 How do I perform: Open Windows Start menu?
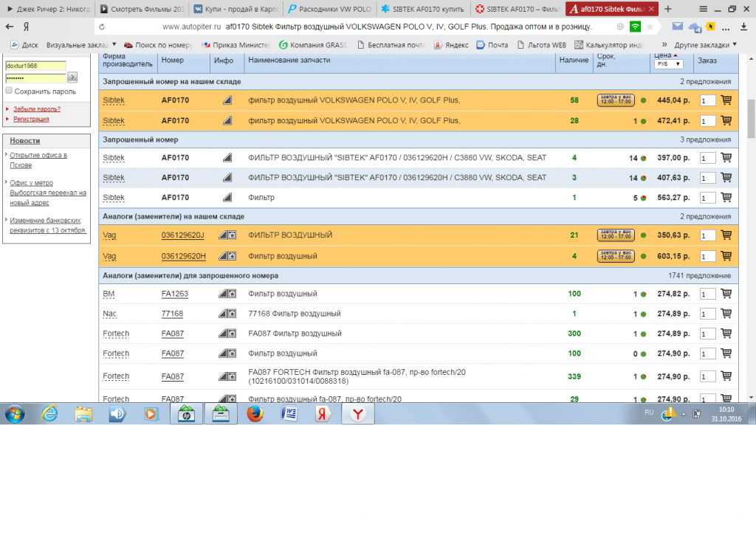(x=15, y=414)
